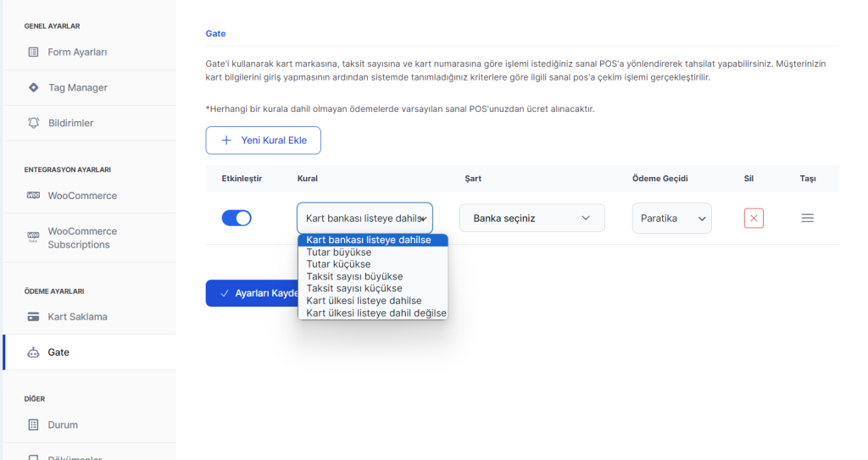This screenshot has height=460, width=868.
Task: Pick Kart ülkesi listeye dahil değilse
Action: tap(376, 313)
